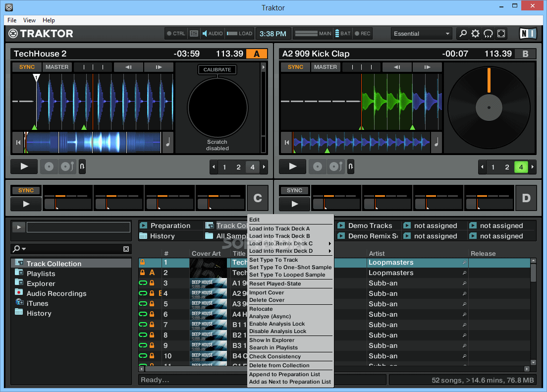
Task: Play Remix Deck D
Action: pos(295,204)
